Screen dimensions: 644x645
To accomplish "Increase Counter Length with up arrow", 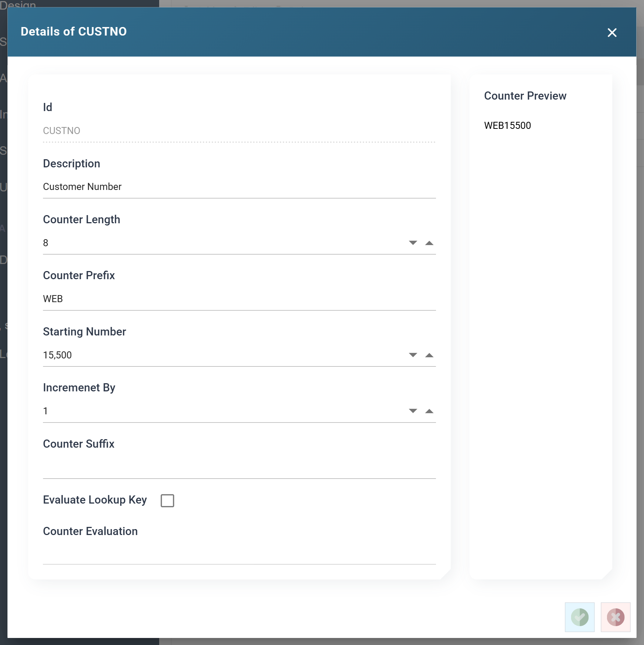I will tap(429, 243).
